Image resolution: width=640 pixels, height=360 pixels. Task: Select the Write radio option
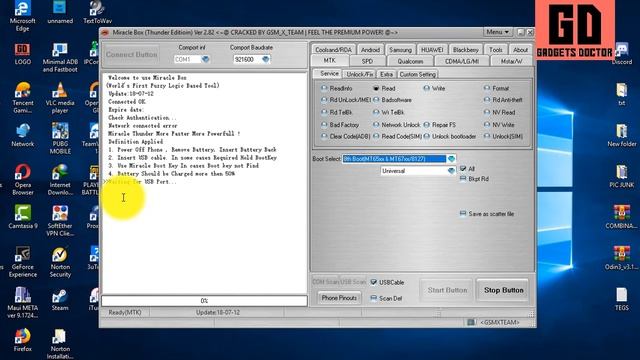point(434,88)
